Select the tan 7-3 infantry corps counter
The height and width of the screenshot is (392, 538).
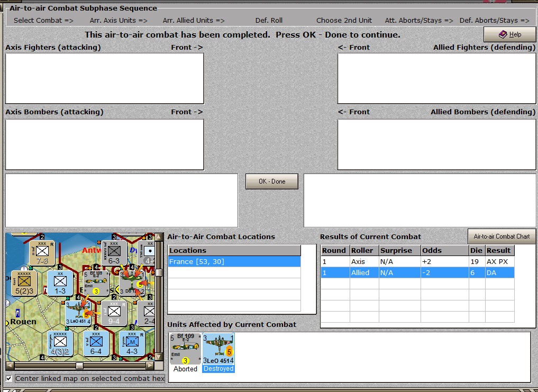tap(42, 253)
